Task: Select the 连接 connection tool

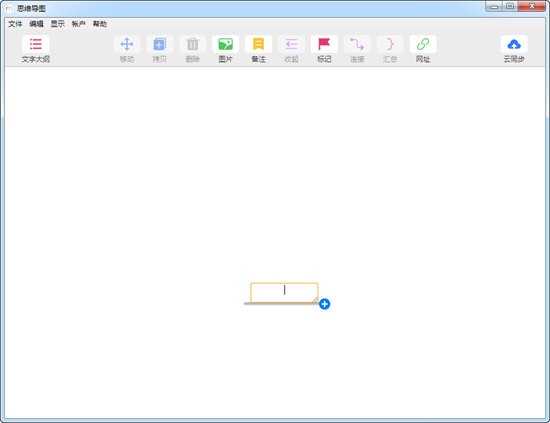Action: pos(357,44)
